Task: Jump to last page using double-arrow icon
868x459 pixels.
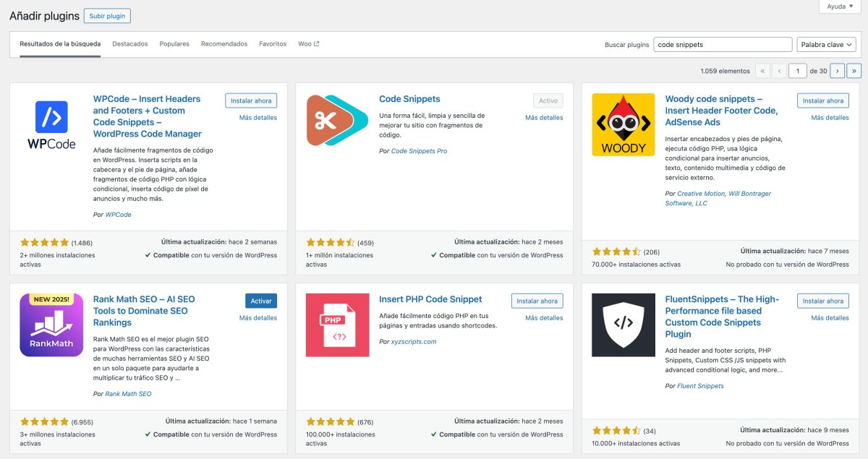Action: (854, 71)
